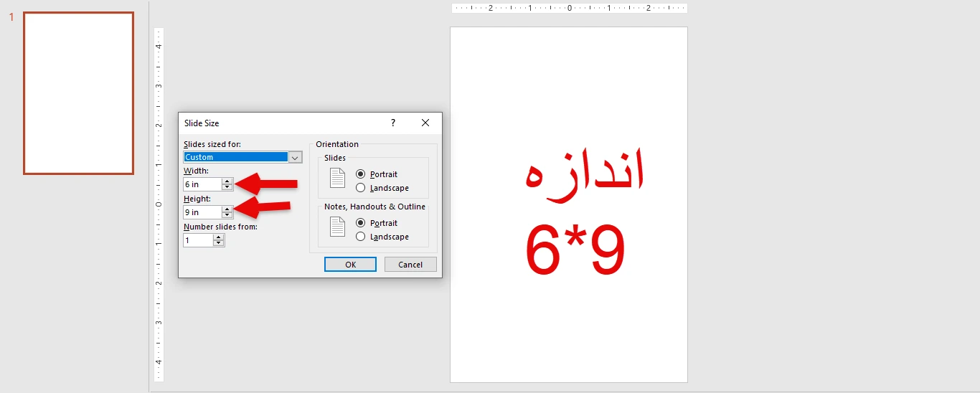Click the Slides orientation page icon
Viewport: 980px width, 393px height.
(337, 179)
